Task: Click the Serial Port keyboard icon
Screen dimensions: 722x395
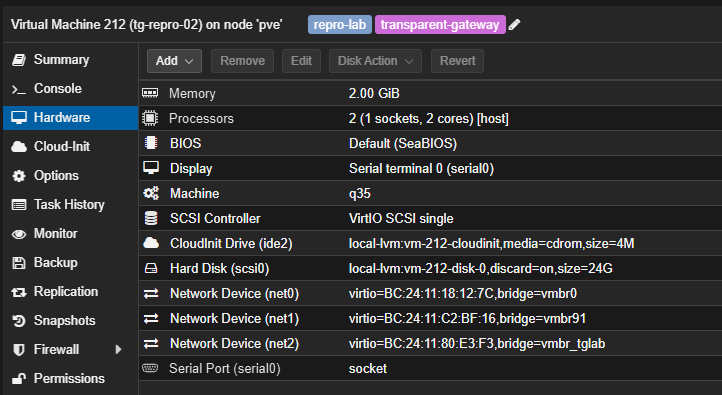Action: (x=150, y=368)
